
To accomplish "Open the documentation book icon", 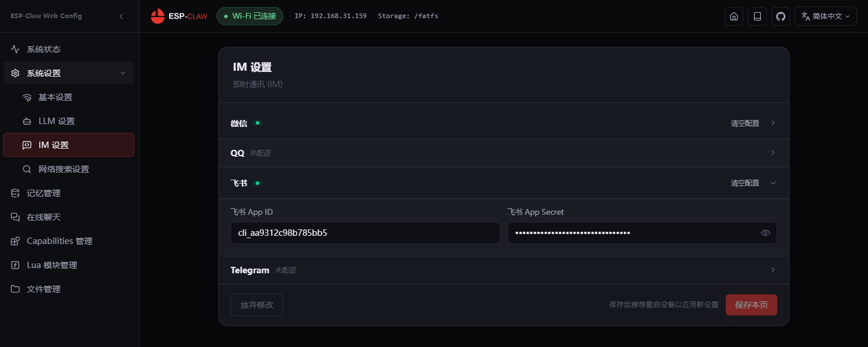I will click(757, 16).
